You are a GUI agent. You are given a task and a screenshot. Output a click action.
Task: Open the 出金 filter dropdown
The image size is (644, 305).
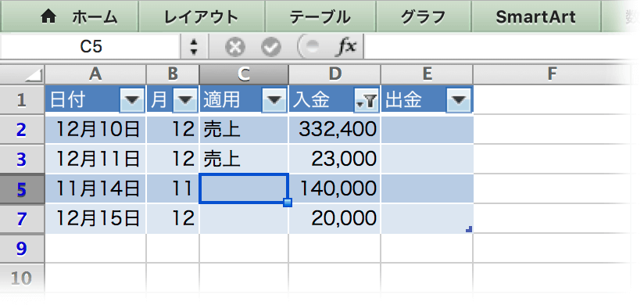coord(458,100)
